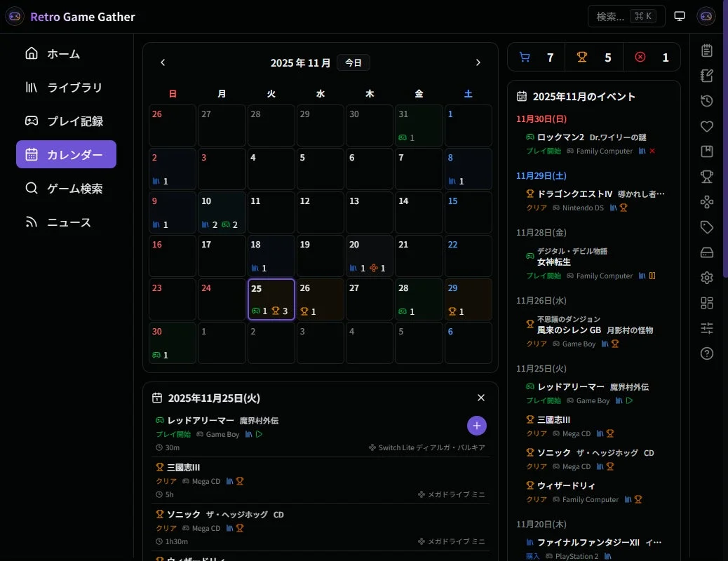The width and height of the screenshot is (728, 561).
Task: Open the trophy achievements panel in right sidebar
Action: click(x=706, y=177)
